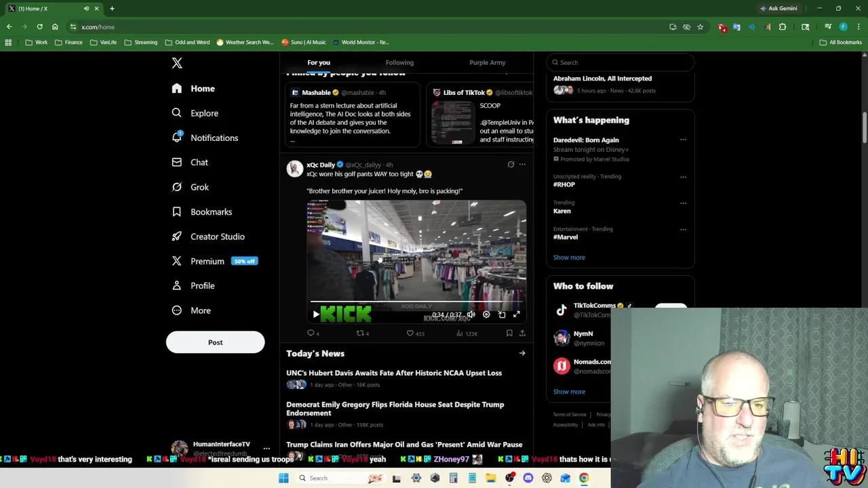Show more trending topics
Viewport: 868px width, 488px height.
click(x=569, y=258)
